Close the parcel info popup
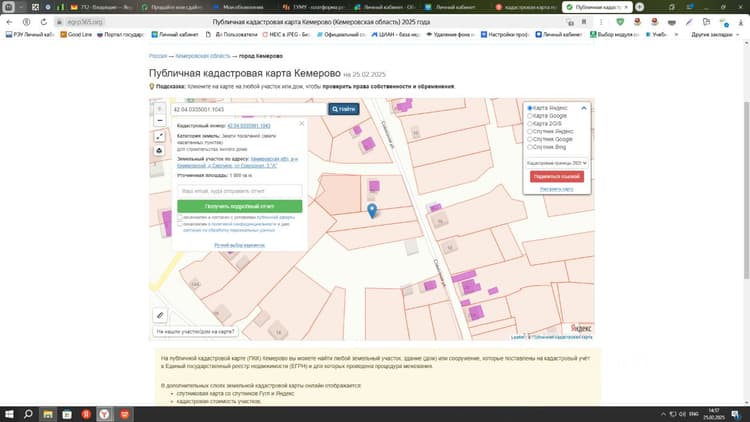The image size is (750, 422). click(x=302, y=123)
